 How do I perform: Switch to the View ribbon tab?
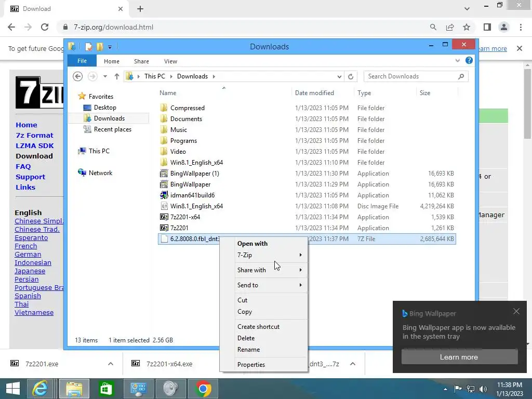point(170,61)
